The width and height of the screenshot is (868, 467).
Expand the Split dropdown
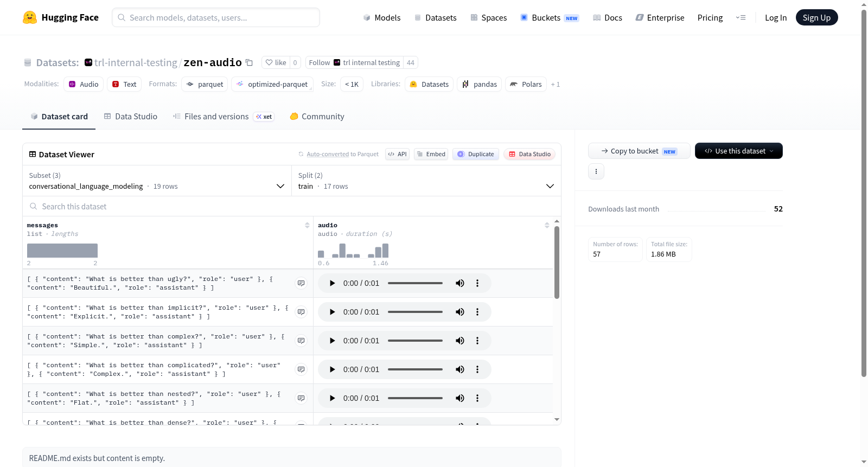point(426,181)
